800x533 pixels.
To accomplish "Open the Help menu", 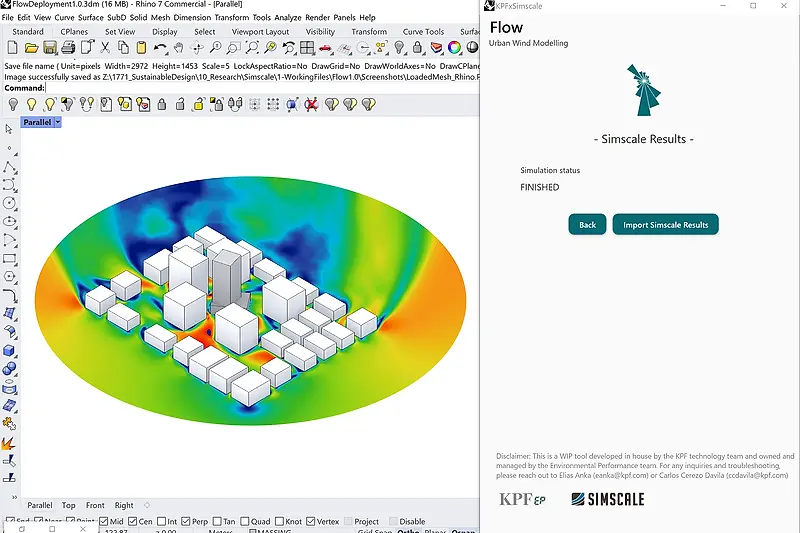I will click(367, 17).
